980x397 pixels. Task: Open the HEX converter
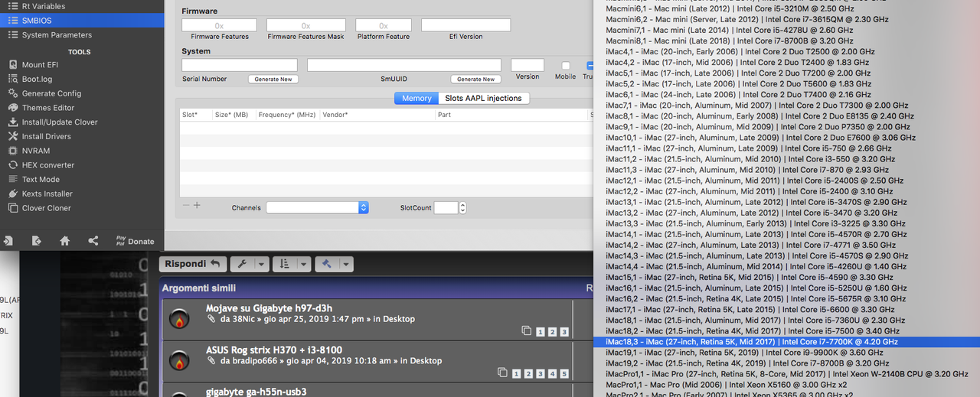coord(48,165)
